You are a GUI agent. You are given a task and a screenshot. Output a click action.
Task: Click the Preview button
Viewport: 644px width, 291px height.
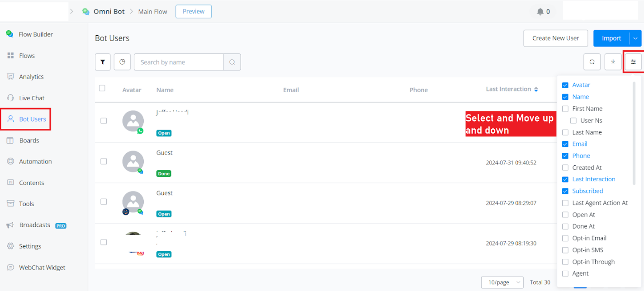(194, 12)
